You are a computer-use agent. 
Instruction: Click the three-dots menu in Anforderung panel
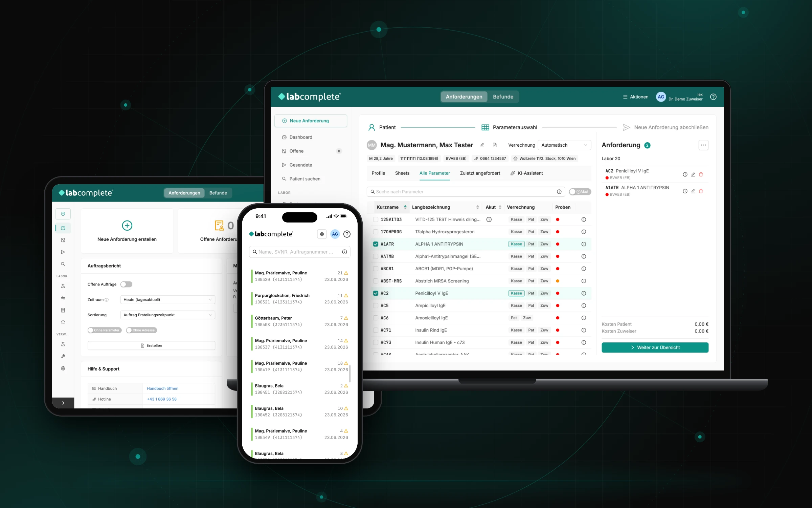(703, 145)
